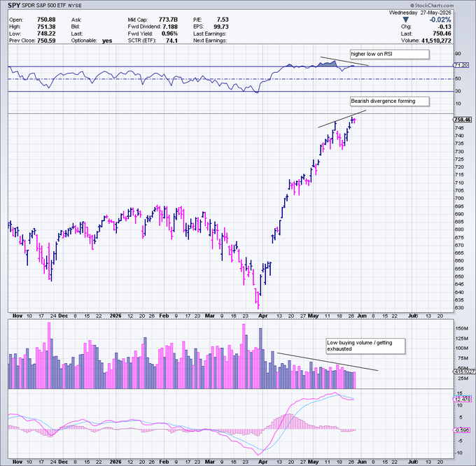Click the Fwd Yield value 0.96%
The width and height of the screenshot is (476, 466).
coord(169,34)
